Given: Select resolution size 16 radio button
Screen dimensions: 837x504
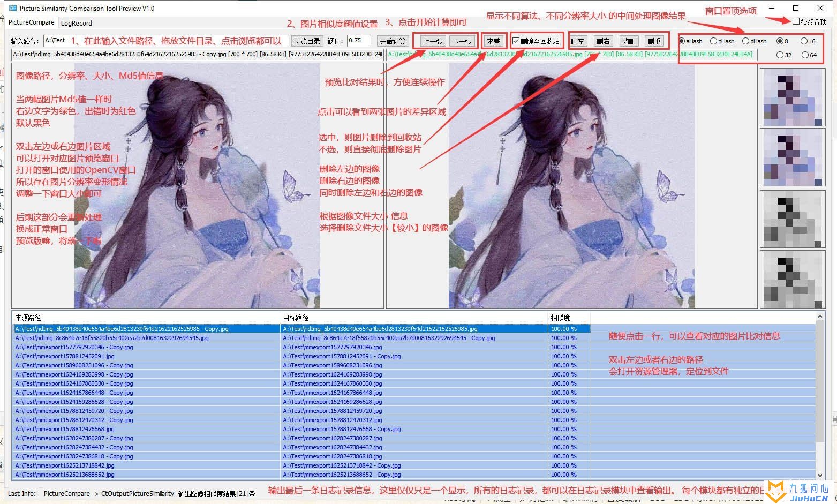Looking at the screenshot, I should 808,41.
